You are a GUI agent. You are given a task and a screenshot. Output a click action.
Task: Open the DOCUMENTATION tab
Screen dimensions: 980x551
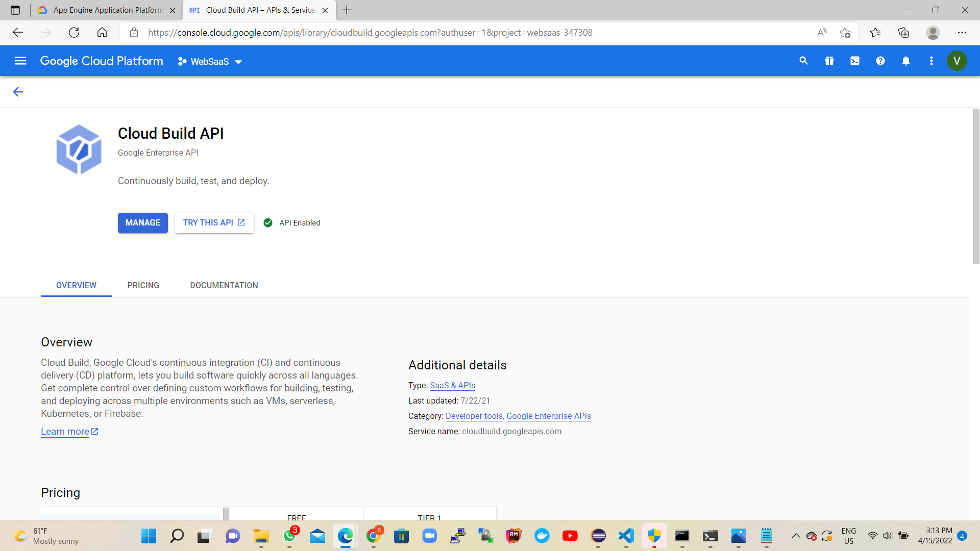224,285
